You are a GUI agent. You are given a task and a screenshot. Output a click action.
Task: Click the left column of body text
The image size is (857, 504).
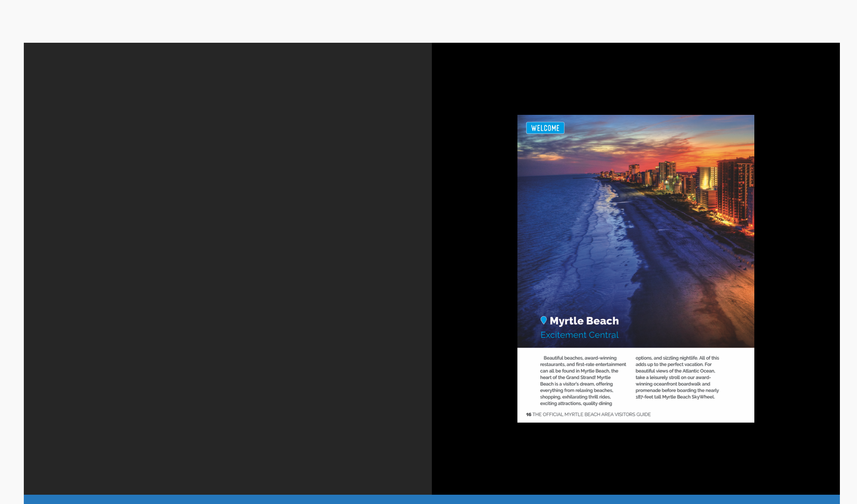pyautogui.click(x=582, y=381)
